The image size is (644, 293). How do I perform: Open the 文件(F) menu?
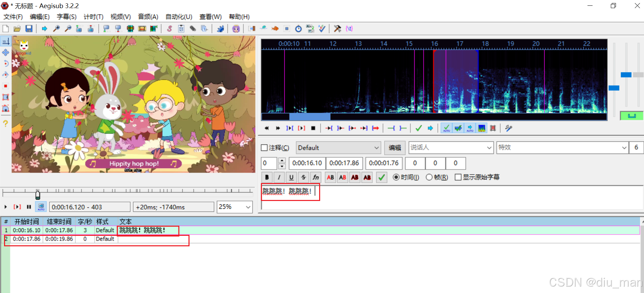(13, 17)
